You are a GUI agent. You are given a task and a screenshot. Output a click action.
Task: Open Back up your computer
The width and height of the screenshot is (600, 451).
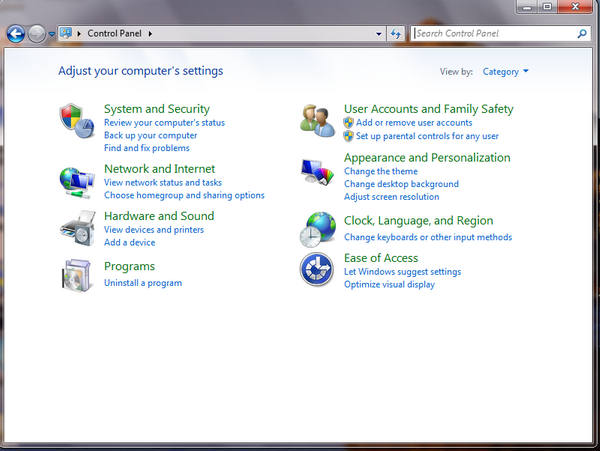click(x=150, y=135)
